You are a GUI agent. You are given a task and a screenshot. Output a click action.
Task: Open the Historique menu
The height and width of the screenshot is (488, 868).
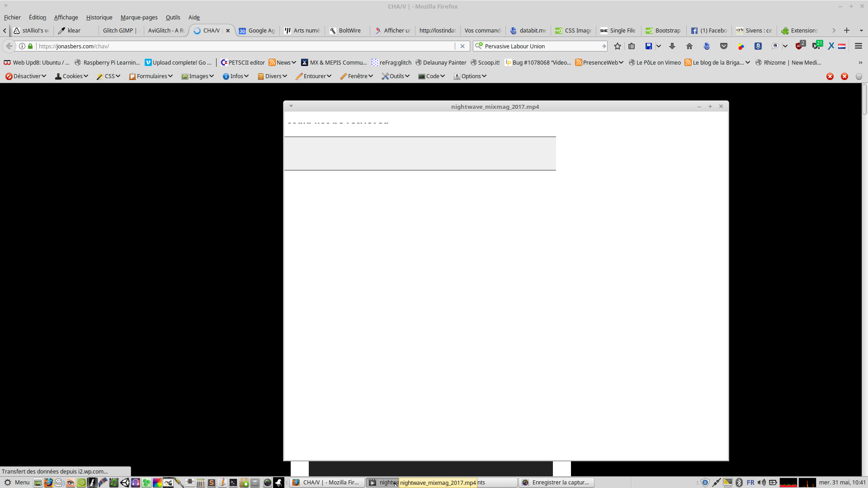[99, 18]
